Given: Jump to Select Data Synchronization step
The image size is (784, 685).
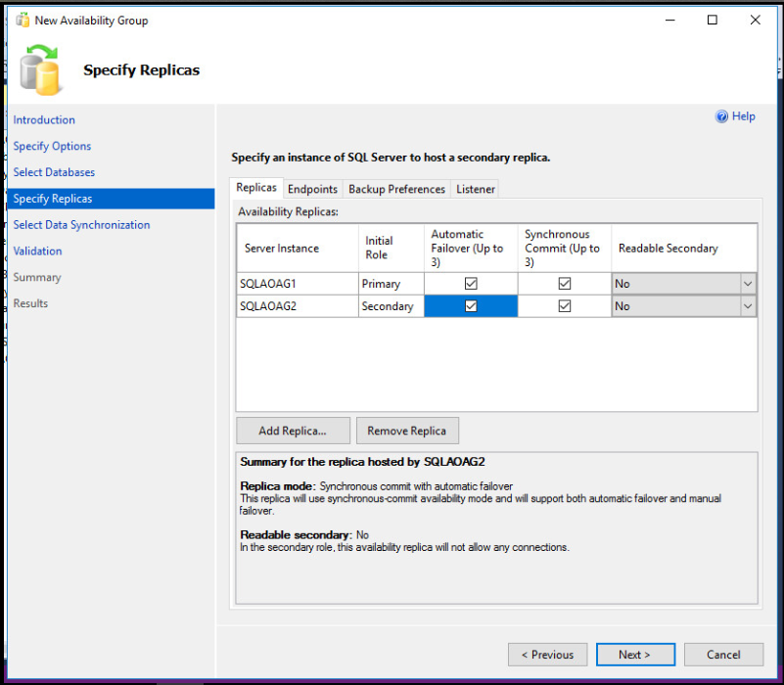Looking at the screenshot, I should [x=81, y=224].
